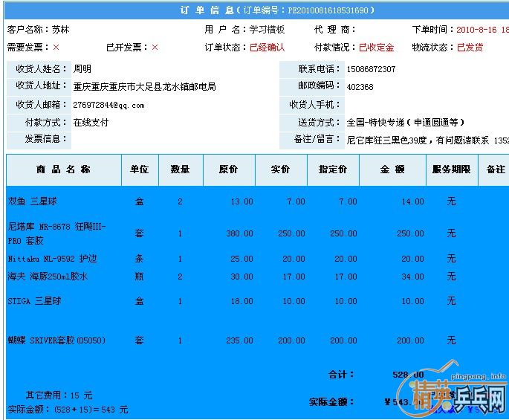Image resolution: width=509 pixels, height=420 pixels.
Task: Click the 原价 column header
Action: tap(228, 169)
